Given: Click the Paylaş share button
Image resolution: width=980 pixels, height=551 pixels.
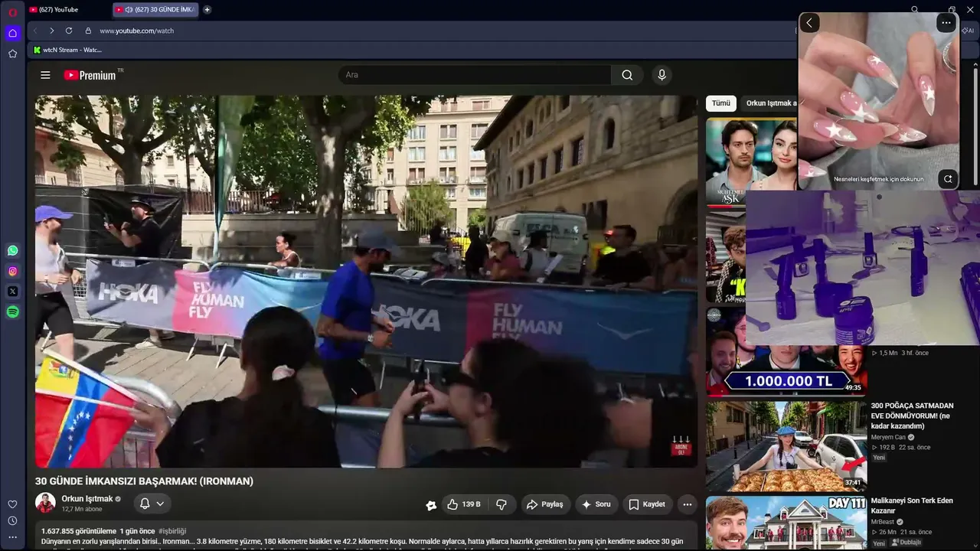Looking at the screenshot, I should click(545, 504).
